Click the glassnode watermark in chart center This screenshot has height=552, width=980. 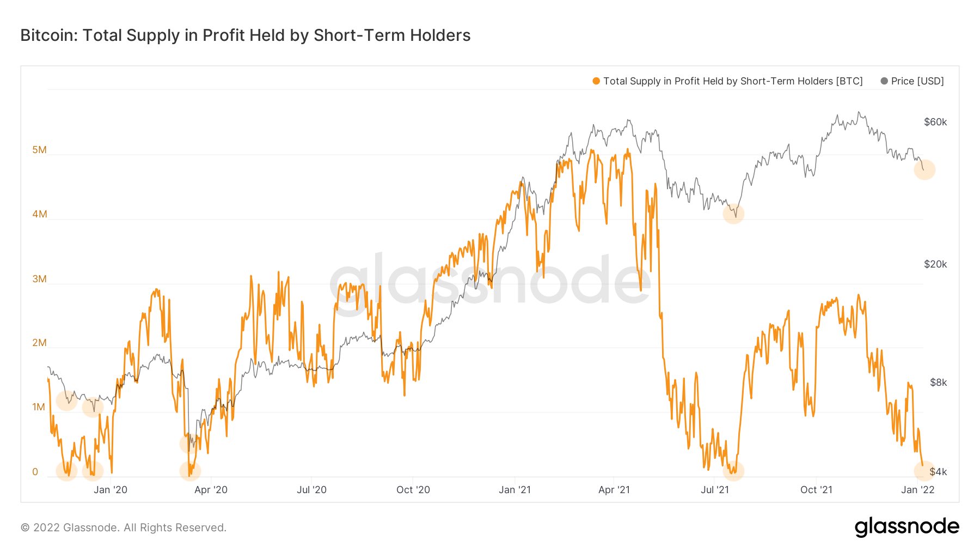click(490, 282)
